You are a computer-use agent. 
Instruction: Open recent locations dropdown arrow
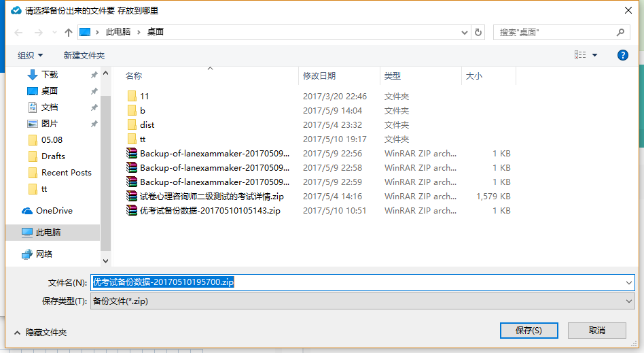pos(54,33)
